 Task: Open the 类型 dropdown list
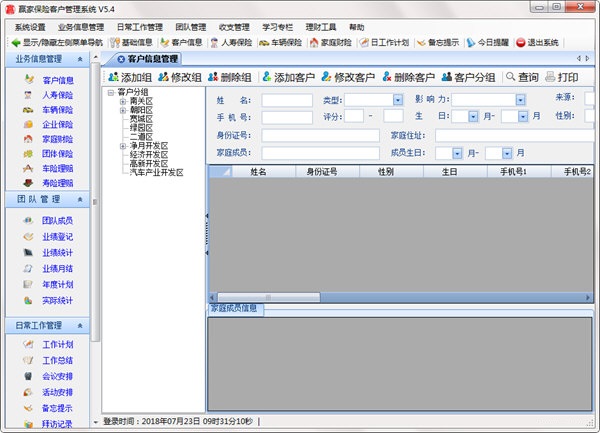[398, 100]
